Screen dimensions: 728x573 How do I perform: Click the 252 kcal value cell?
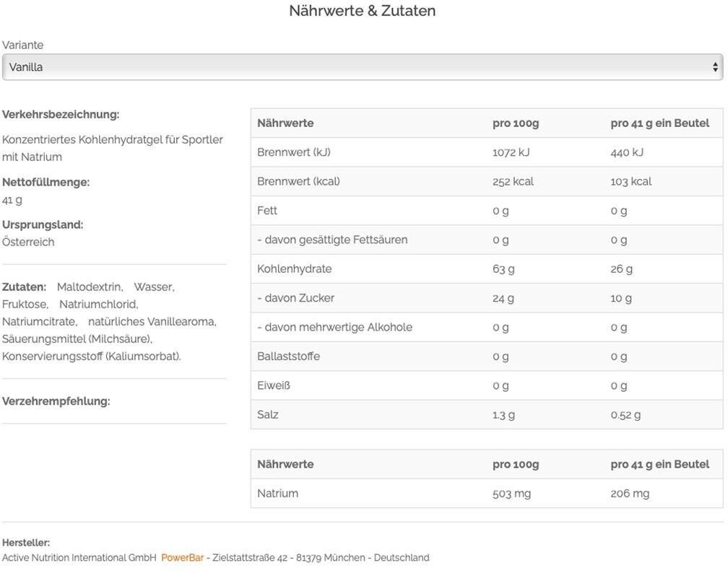click(513, 181)
